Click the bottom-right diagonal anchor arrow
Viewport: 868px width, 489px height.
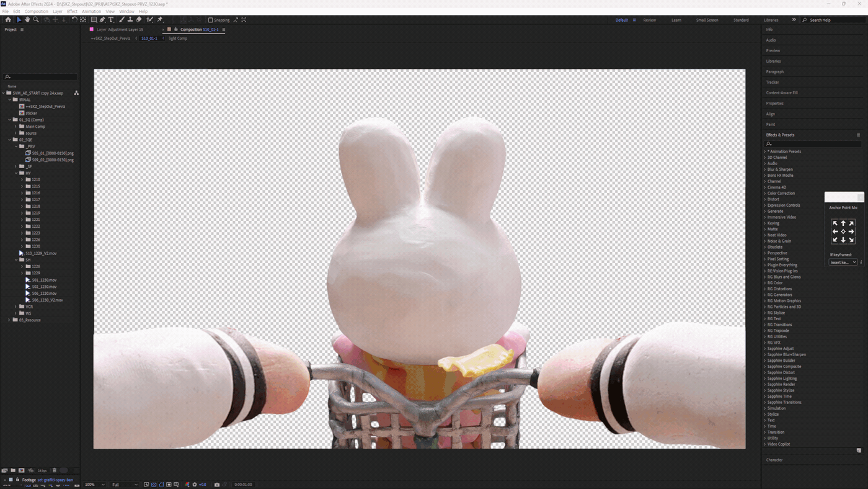851,240
